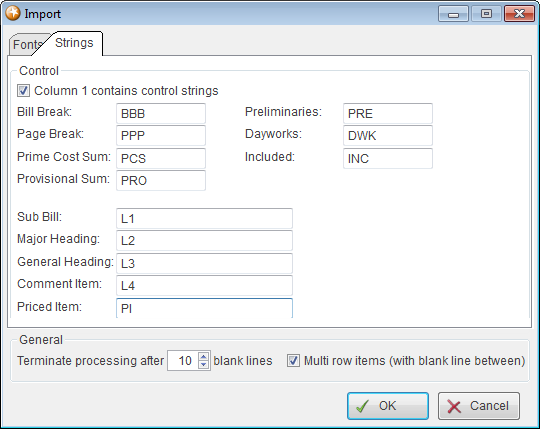
Task: Edit the Prime Cost Sum field
Action: 161,158
